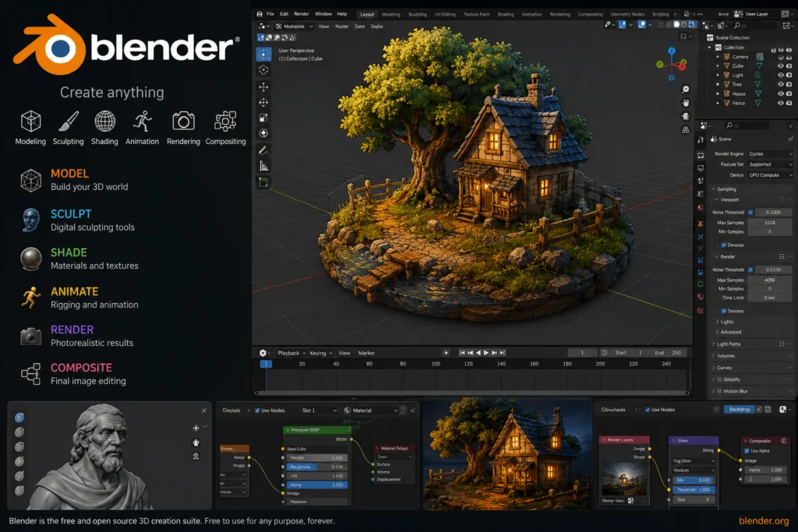Adjust the Alpha slider on Principled BSDF
Viewport: 798px width, 532px height.
(x=318, y=485)
